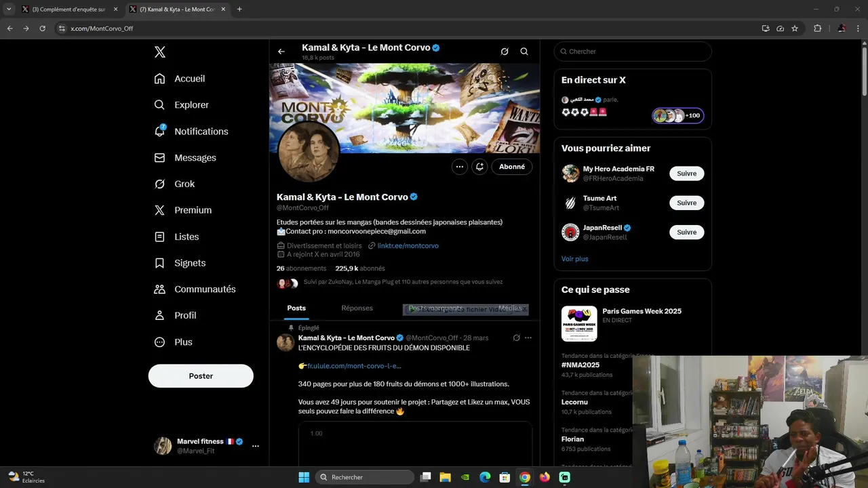Open the Chrome three-dot menu
The width and height of the screenshot is (868, 488).
coord(859,28)
